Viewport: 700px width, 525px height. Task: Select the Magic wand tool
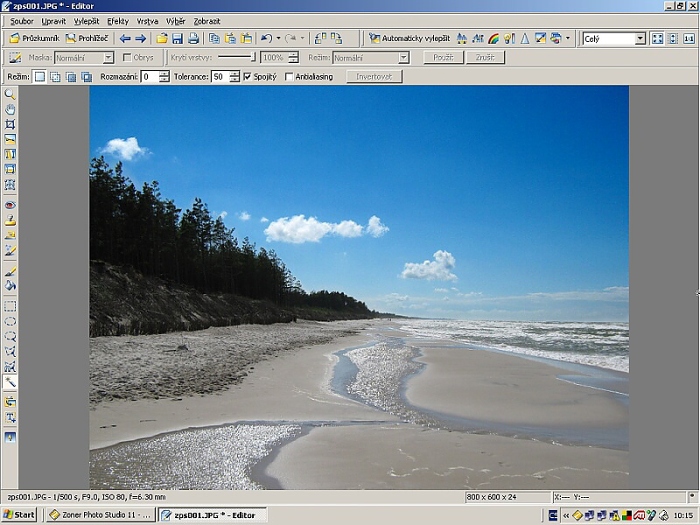coord(10,382)
